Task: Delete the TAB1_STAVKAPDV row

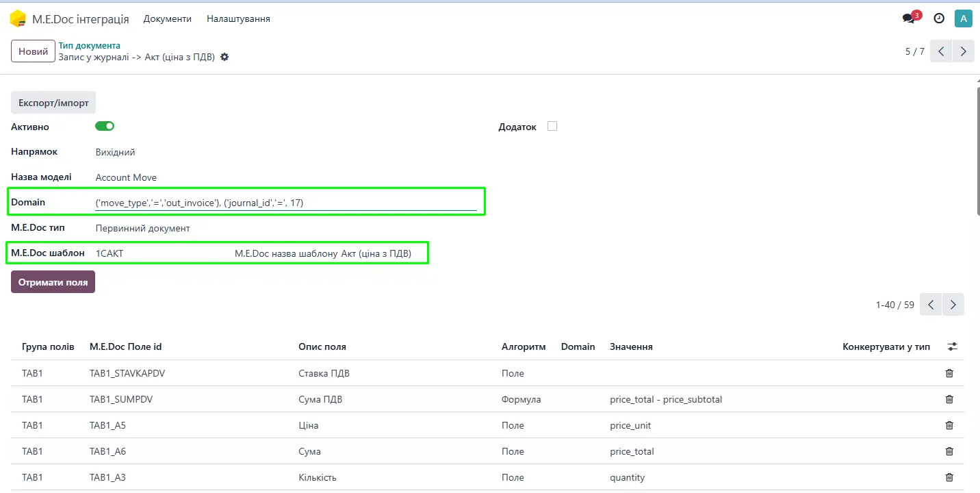Action: coord(949,373)
